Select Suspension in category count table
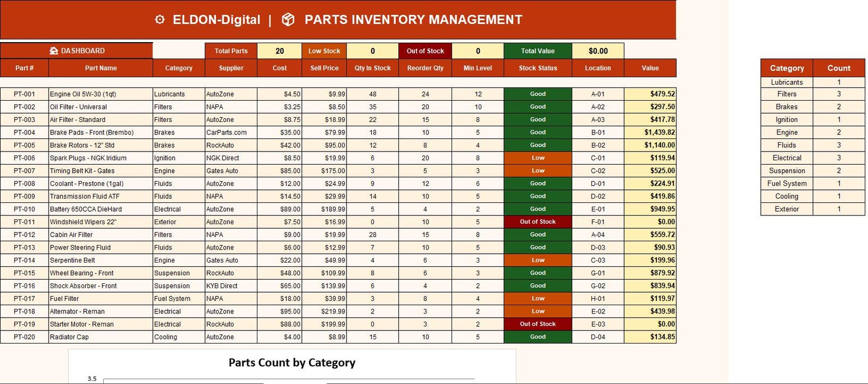The width and height of the screenshot is (868, 384). click(787, 171)
